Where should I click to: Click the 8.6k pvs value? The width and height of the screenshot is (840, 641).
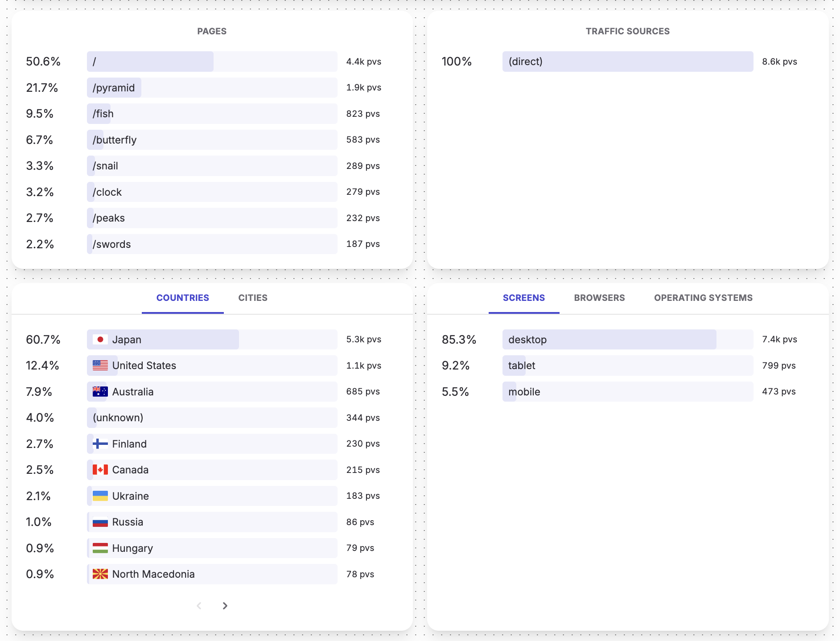click(780, 62)
